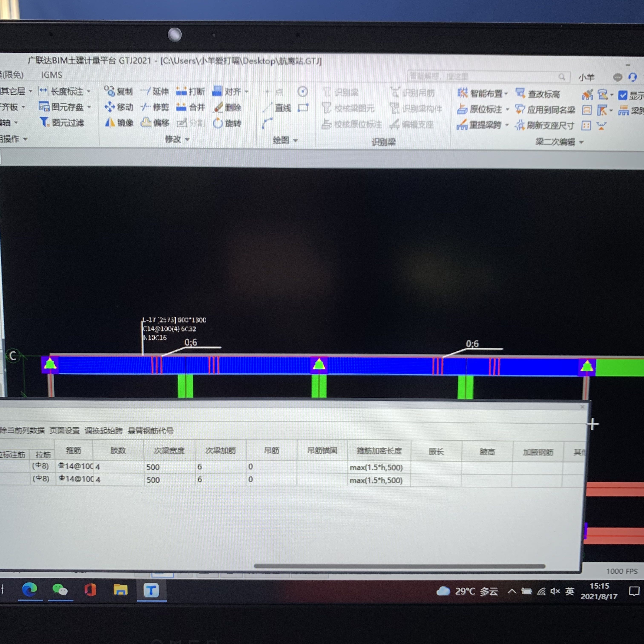Click 查改标高 tool
This screenshot has height=644, width=644.
tap(538, 94)
